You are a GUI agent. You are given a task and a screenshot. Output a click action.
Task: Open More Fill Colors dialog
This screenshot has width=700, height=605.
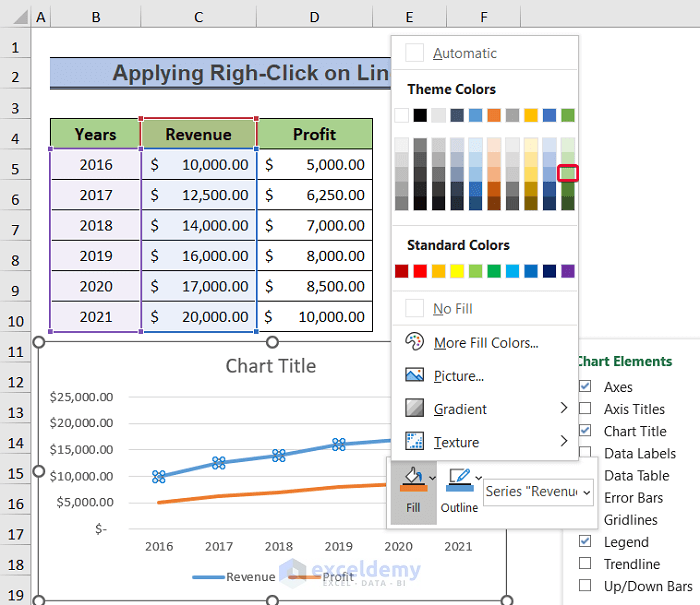484,342
